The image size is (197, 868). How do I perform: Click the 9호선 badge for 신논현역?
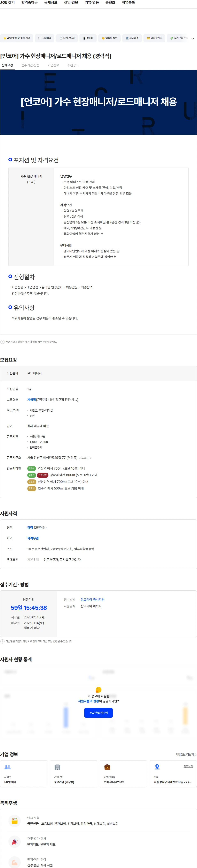coord(32,482)
